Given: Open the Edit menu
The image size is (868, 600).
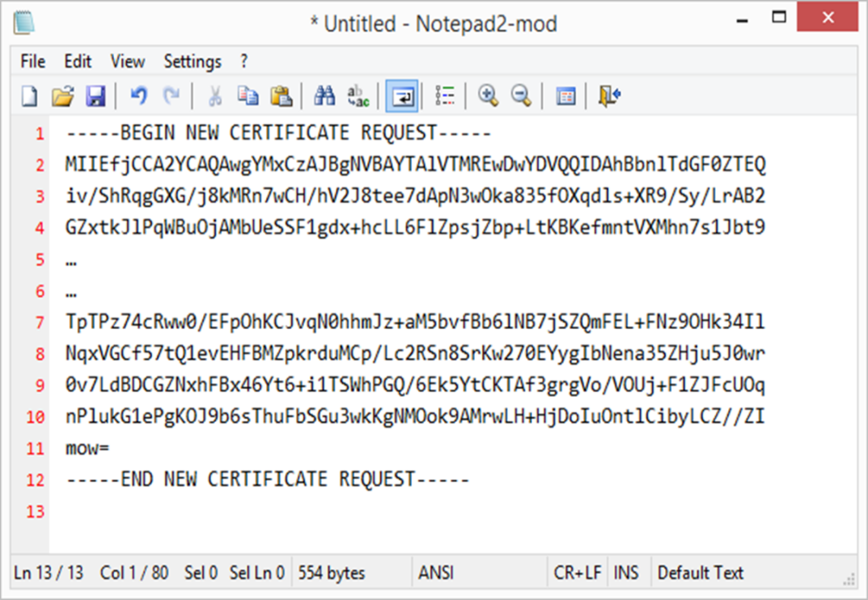Looking at the screenshot, I should click(78, 61).
